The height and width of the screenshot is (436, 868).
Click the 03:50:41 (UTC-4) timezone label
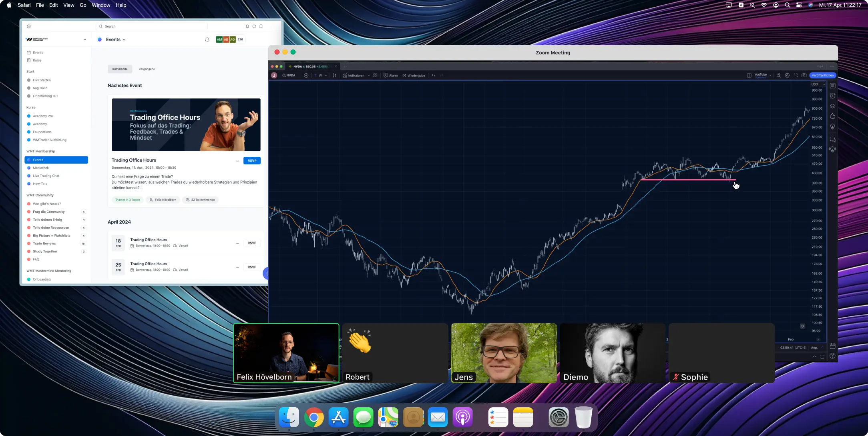click(x=793, y=348)
